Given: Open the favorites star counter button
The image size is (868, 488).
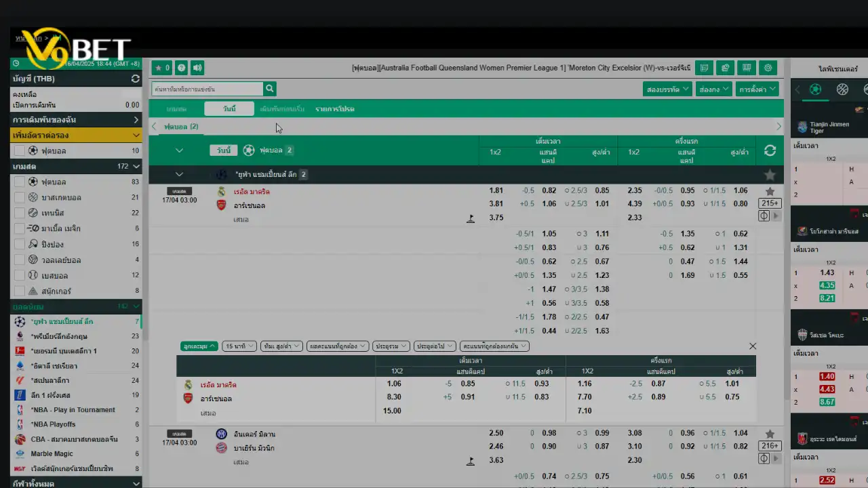Looking at the screenshot, I should click(x=161, y=68).
